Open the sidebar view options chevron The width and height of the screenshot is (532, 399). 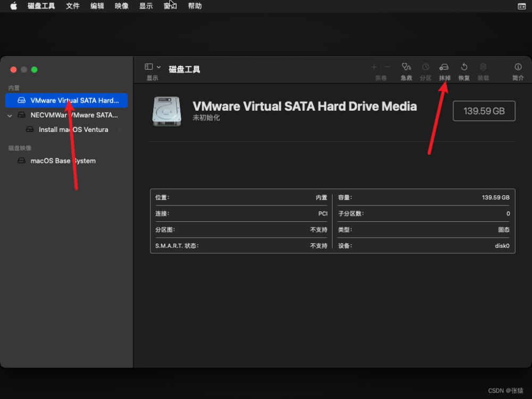[x=159, y=67]
